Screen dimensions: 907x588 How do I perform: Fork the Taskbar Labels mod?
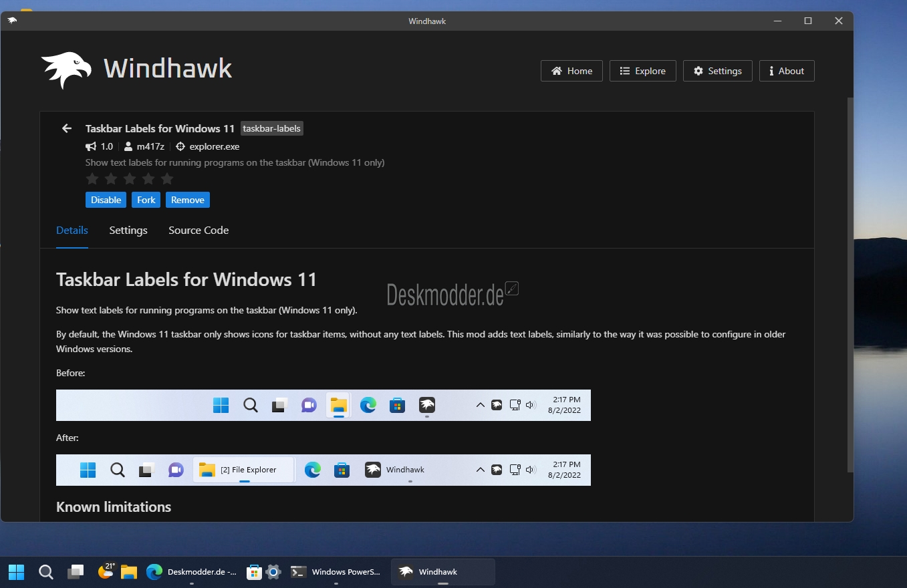pos(146,200)
